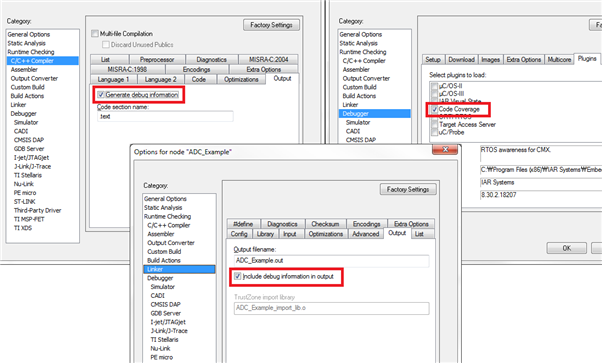Switch to MISRA-C:2004 tab

pyautogui.click(x=268, y=60)
